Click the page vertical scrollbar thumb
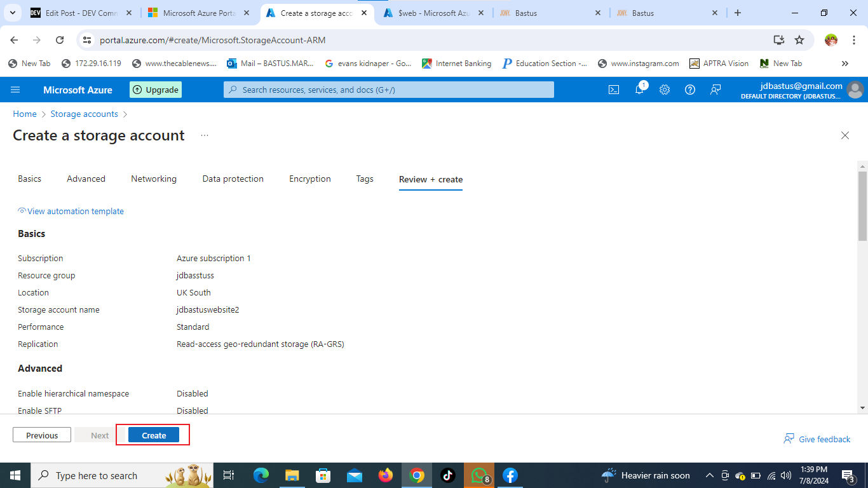868x488 pixels. tap(862, 206)
